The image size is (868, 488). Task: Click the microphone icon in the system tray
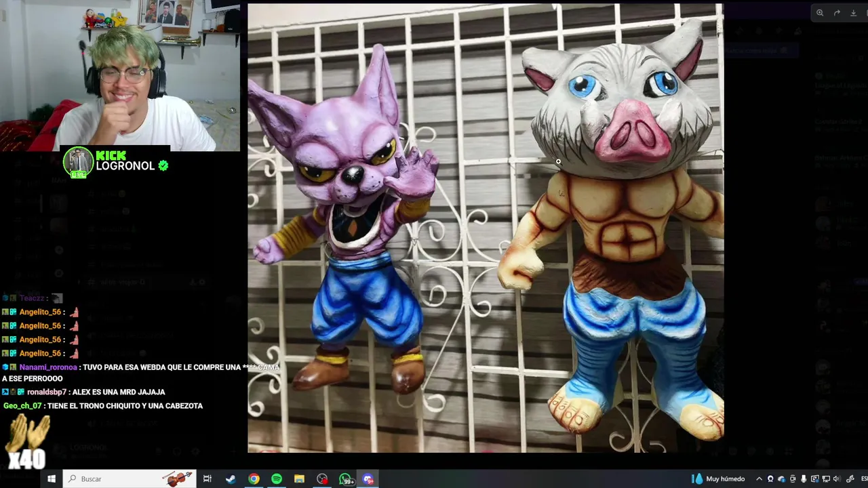click(x=804, y=479)
